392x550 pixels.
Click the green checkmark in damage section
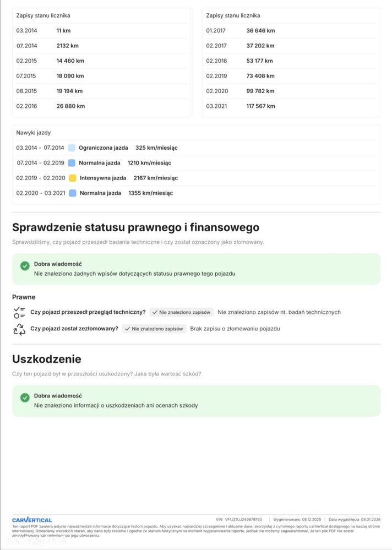pyautogui.click(x=25, y=397)
